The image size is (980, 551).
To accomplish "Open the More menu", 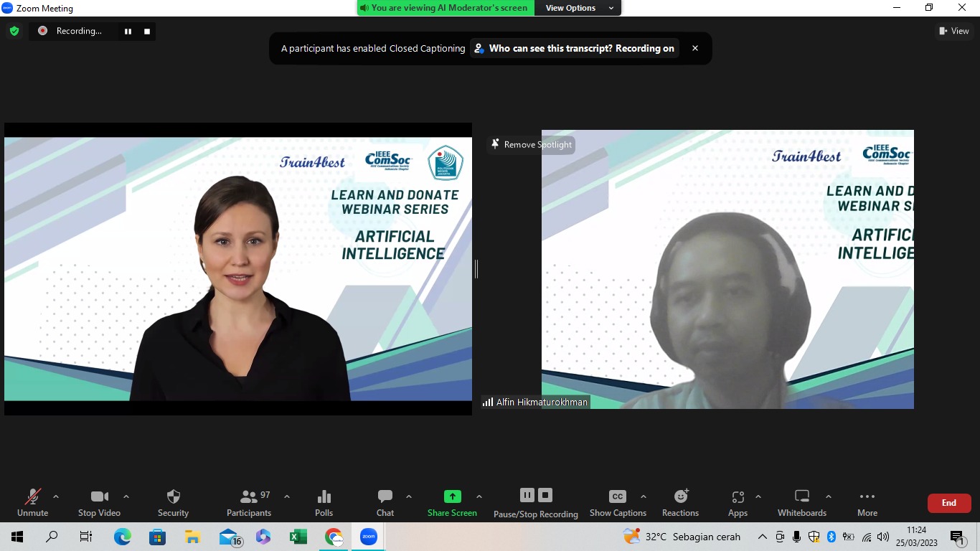I will pos(867,496).
